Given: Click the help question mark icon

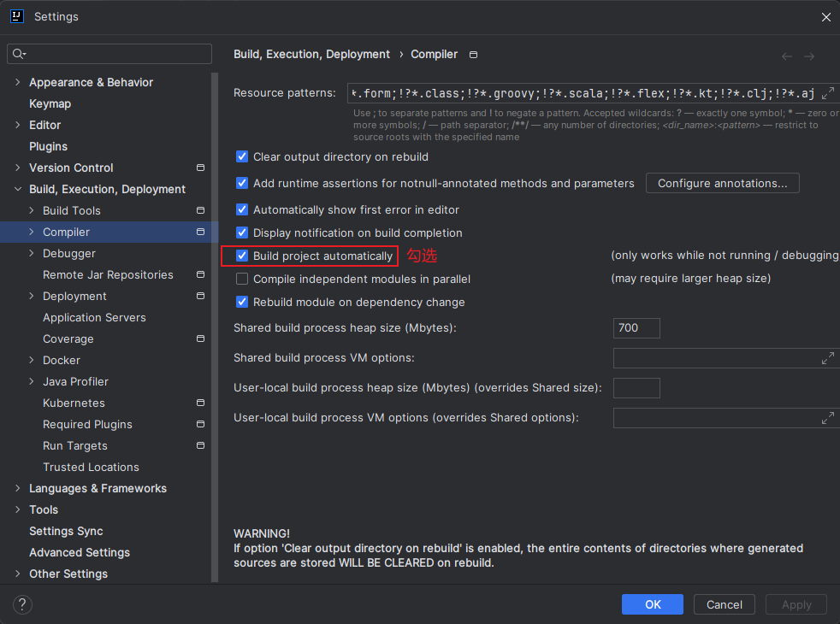Looking at the screenshot, I should pyautogui.click(x=22, y=604).
